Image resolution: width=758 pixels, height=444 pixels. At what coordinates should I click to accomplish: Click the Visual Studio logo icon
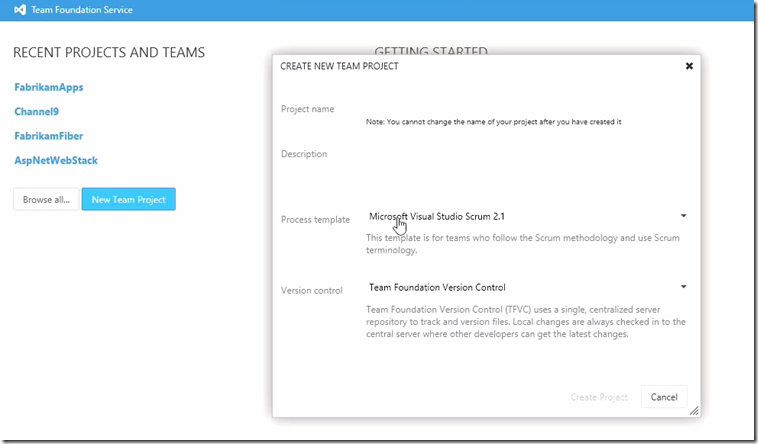pos(19,10)
